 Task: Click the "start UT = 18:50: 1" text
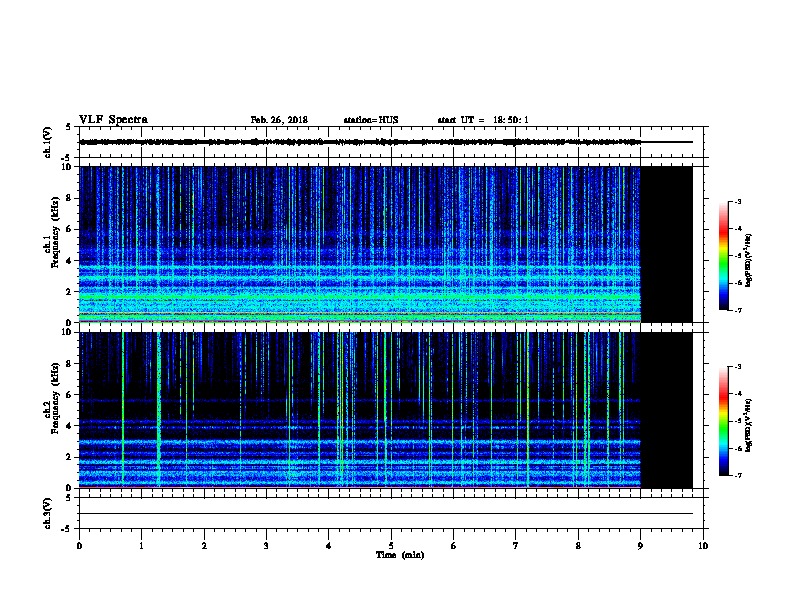[x=483, y=120]
